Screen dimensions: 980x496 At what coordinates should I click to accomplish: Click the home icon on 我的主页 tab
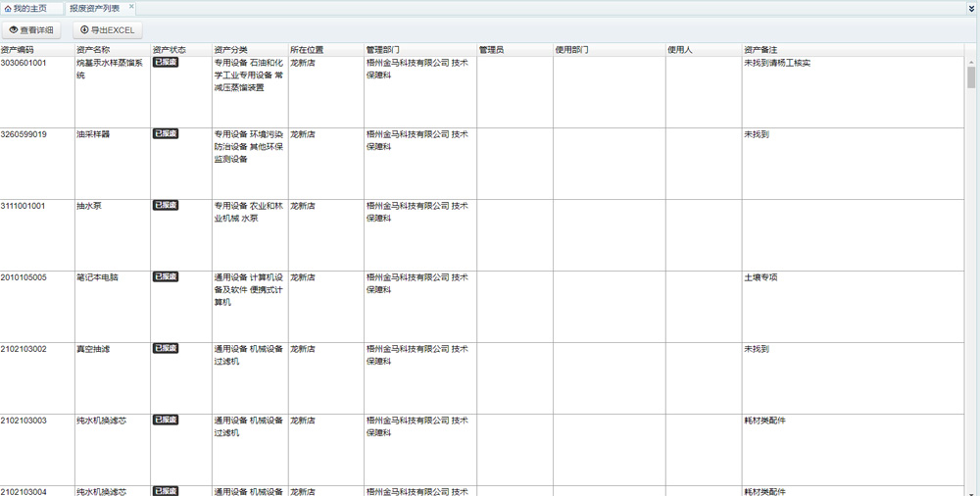click(8, 8)
